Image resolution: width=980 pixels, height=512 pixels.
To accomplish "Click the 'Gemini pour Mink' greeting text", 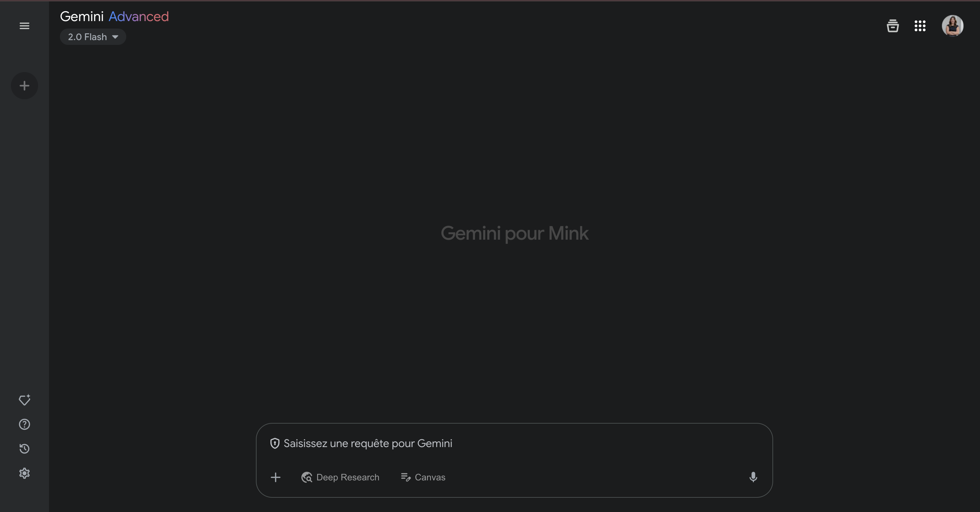I will click(514, 233).
